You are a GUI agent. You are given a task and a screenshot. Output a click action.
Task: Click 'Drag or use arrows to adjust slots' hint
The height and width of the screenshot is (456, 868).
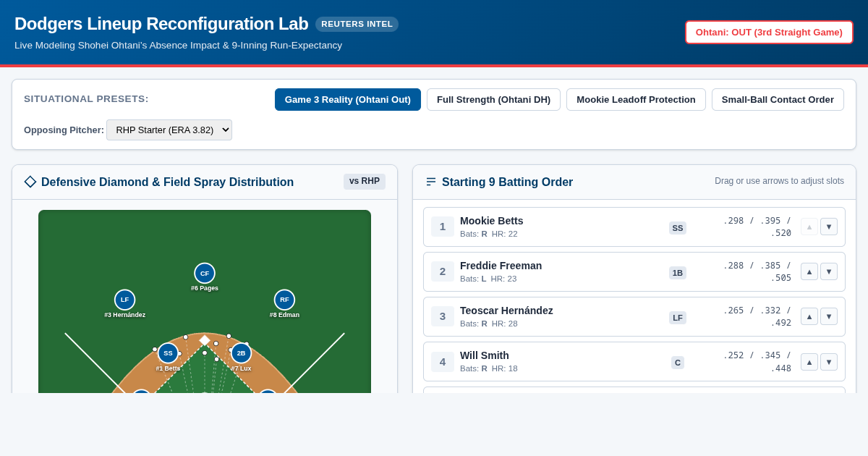coord(779,181)
